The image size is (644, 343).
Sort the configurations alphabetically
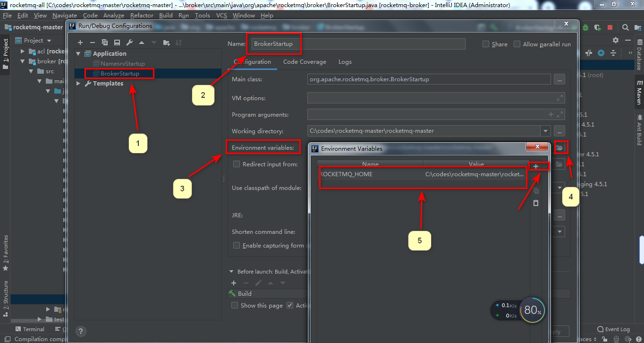[x=178, y=43]
